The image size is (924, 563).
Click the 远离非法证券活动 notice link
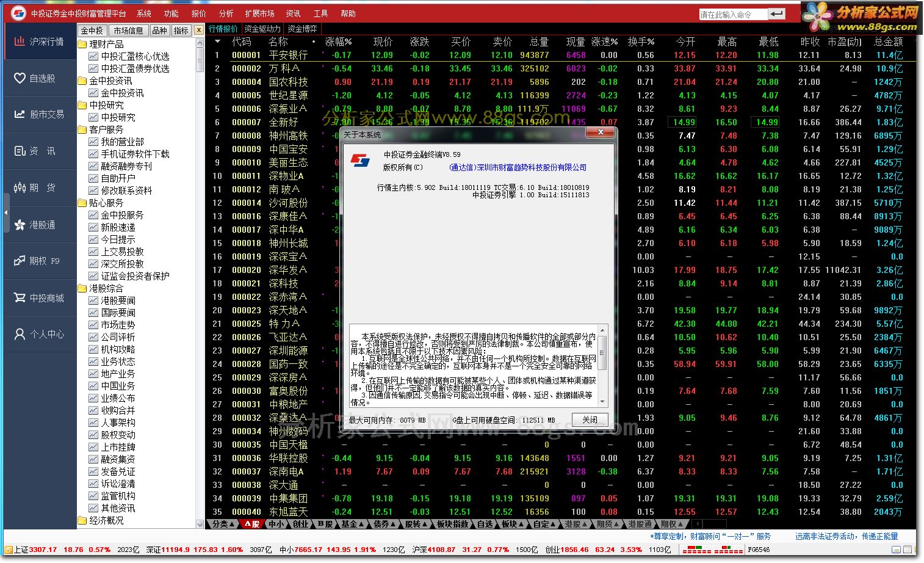[846, 536]
